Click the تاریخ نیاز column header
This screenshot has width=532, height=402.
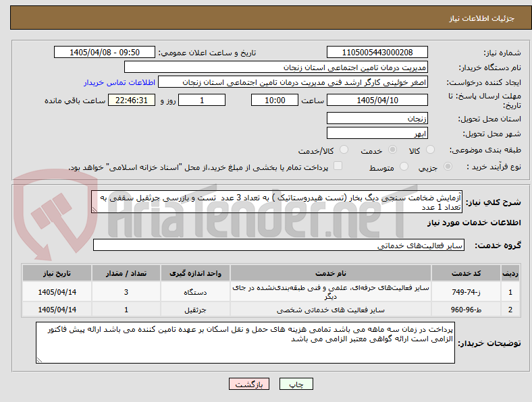(57, 273)
